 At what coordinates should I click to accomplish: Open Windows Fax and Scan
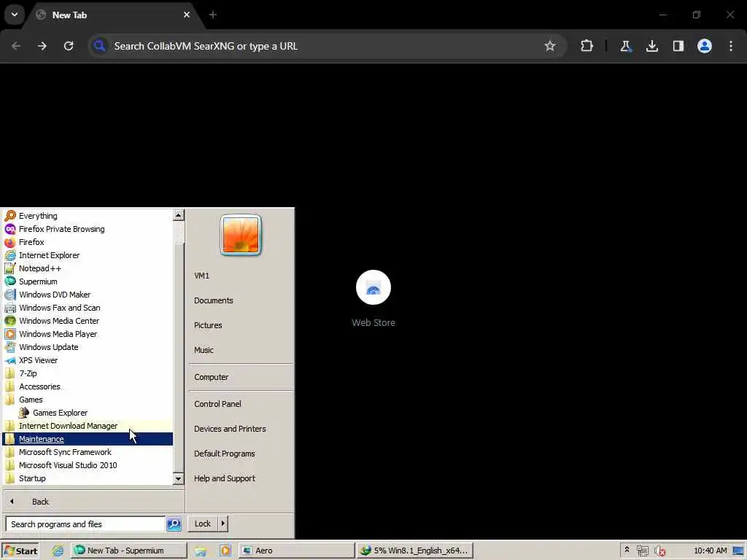[88, 308]
